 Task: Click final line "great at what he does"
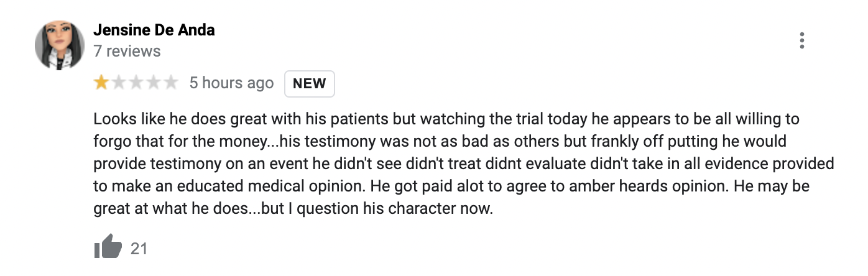(x=293, y=209)
